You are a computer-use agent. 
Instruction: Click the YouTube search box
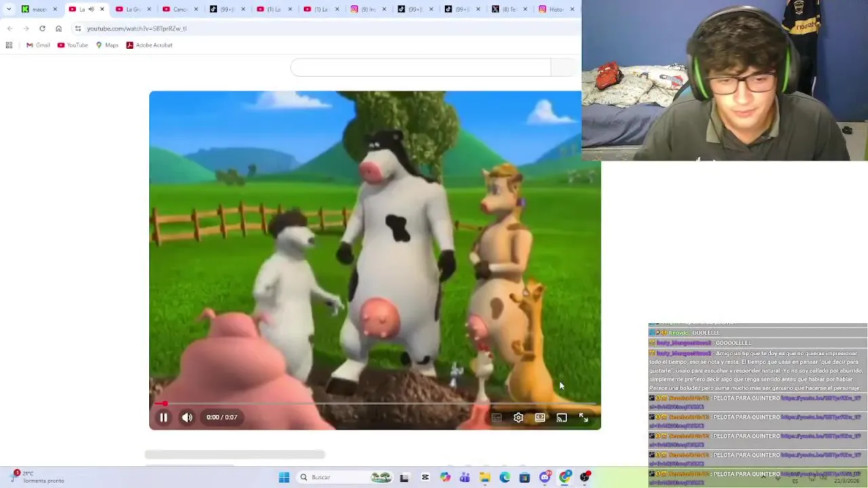coord(420,67)
